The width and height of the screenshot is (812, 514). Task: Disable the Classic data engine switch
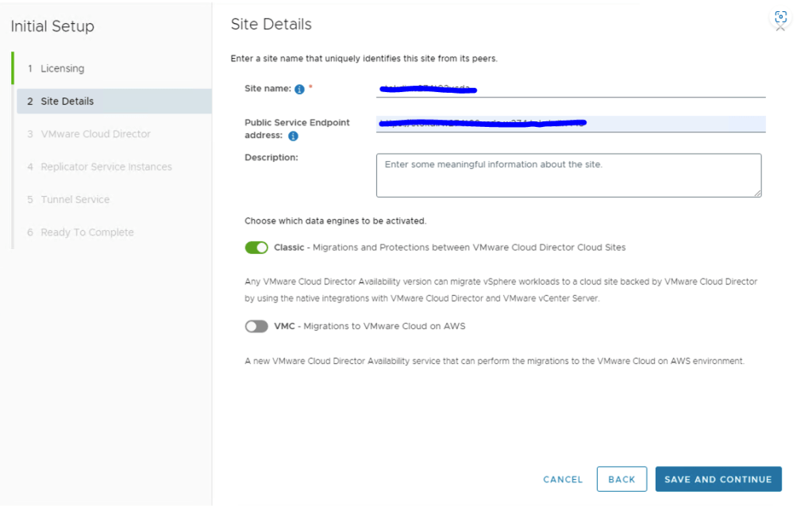[256, 247]
